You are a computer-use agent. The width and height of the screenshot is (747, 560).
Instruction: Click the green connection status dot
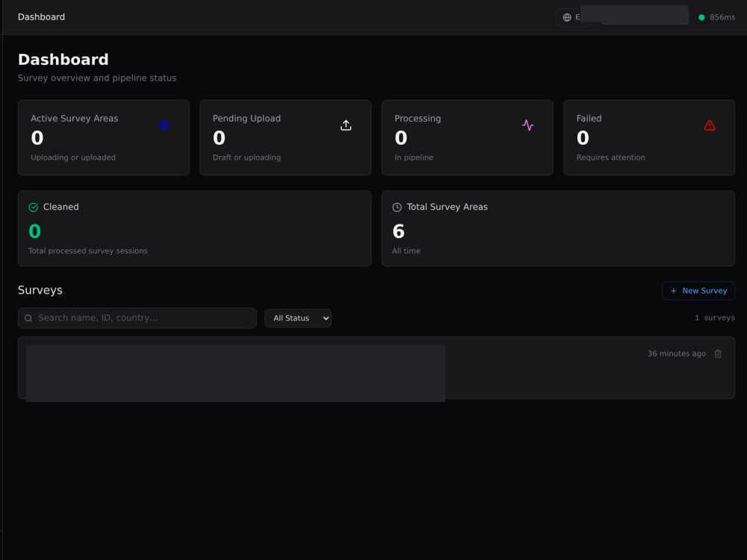tap(701, 18)
